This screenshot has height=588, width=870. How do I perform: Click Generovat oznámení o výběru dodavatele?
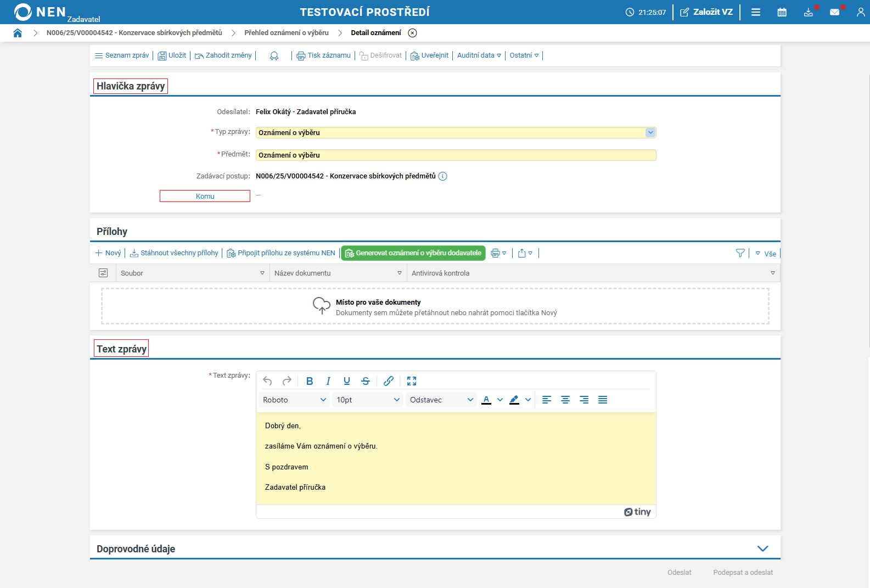pos(413,253)
